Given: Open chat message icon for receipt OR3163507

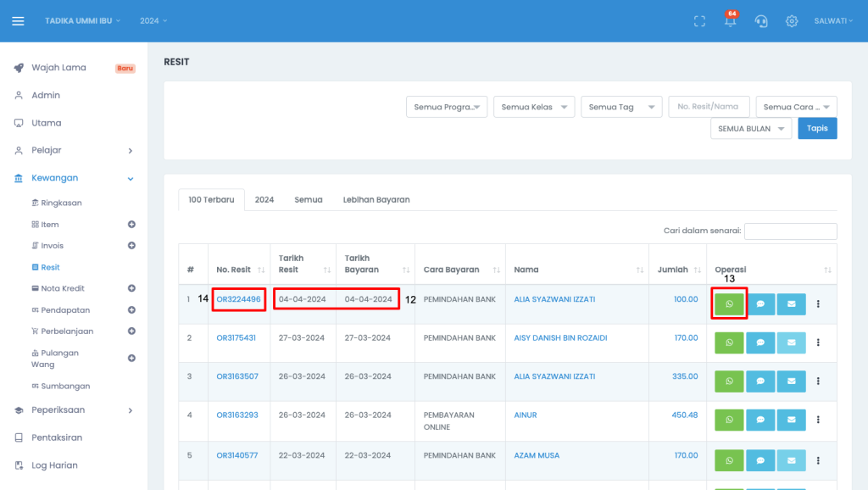Looking at the screenshot, I should pos(760,381).
